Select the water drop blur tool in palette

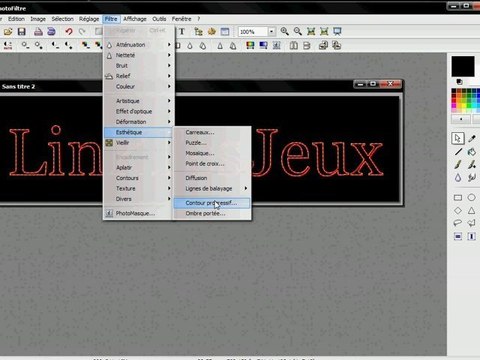458,178
